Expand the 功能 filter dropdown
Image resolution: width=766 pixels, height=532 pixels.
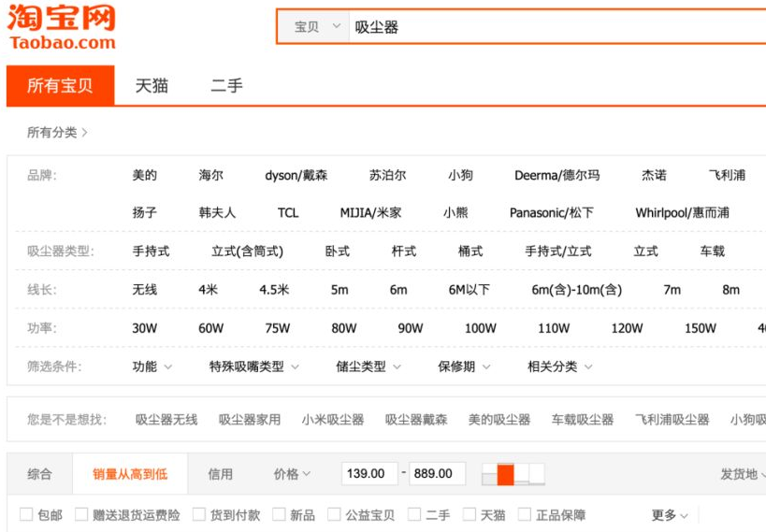152,367
